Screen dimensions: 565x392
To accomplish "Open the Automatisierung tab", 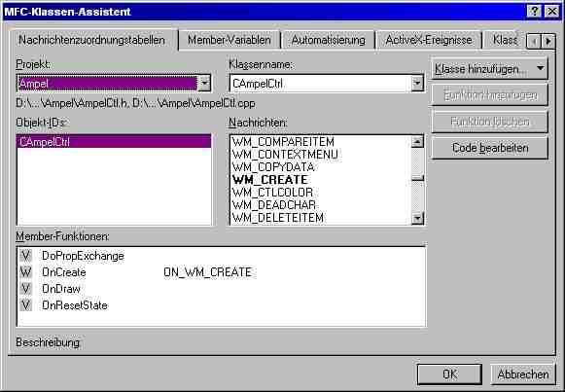I will pos(329,40).
